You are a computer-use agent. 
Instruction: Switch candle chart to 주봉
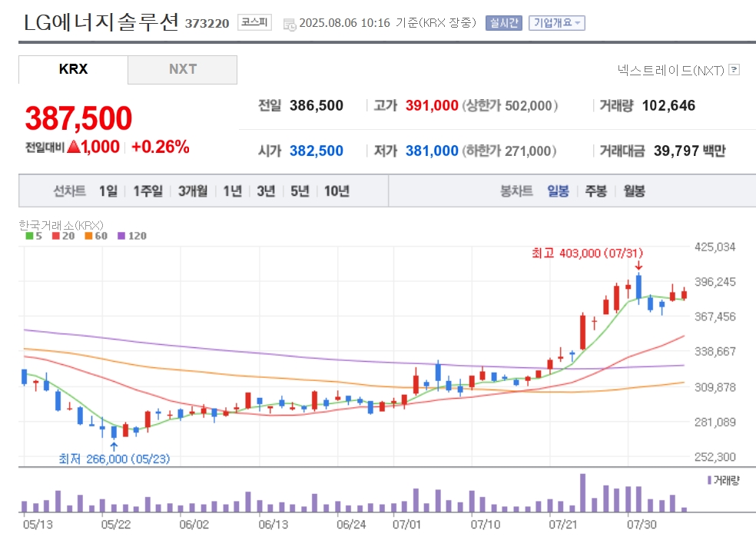click(x=596, y=191)
